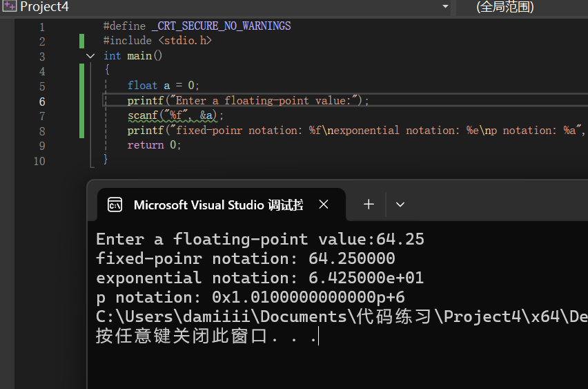Click the green change marker beside line 2
588x389 pixels.
81,41
